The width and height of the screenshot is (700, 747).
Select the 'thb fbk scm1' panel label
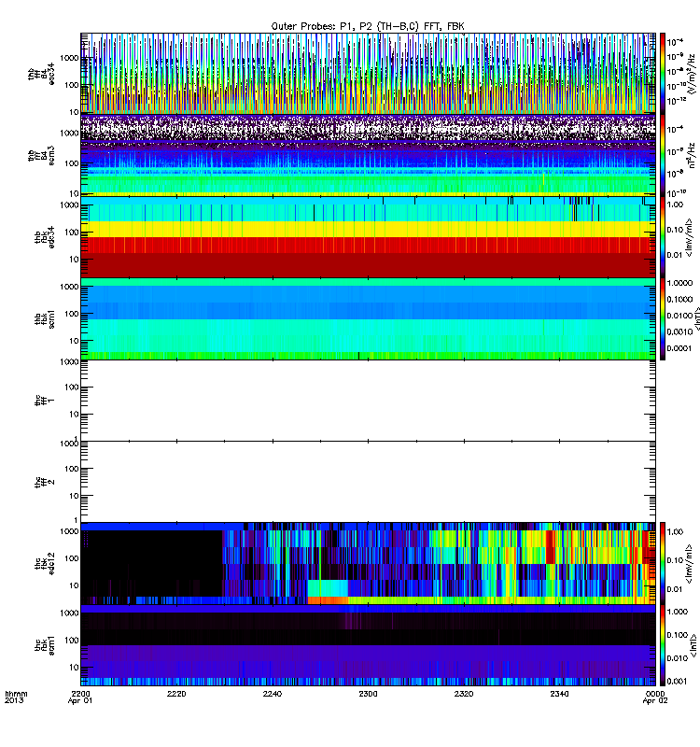point(45,319)
